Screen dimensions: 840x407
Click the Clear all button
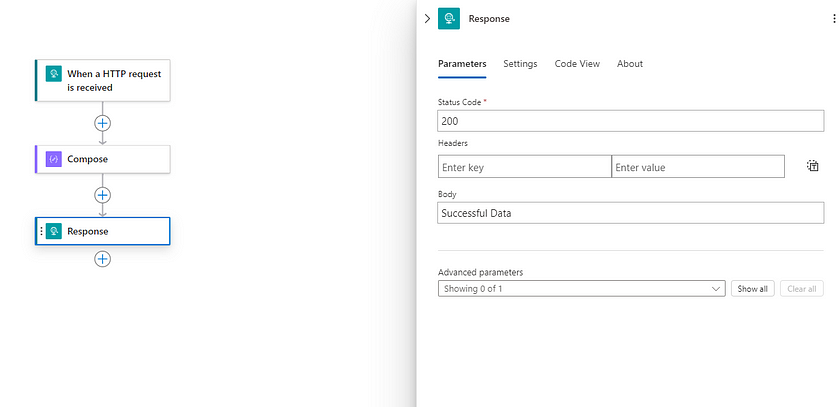[801, 289]
